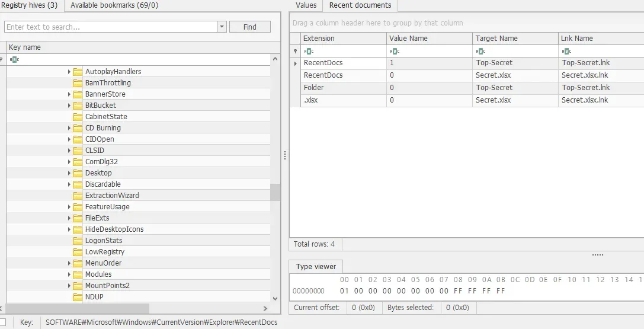Switch to the Values tab
The width and height of the screenshot is (644, 329).
tap(306, 5)
